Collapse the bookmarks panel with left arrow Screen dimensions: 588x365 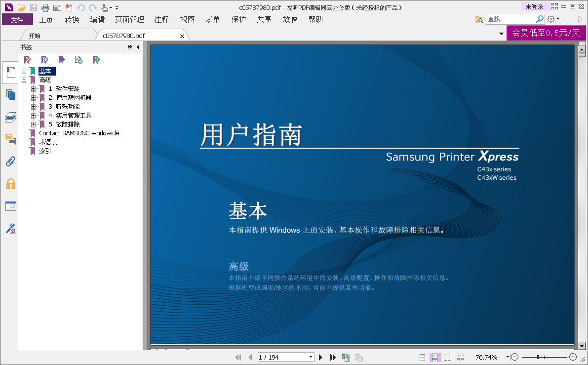click(138, 47)
